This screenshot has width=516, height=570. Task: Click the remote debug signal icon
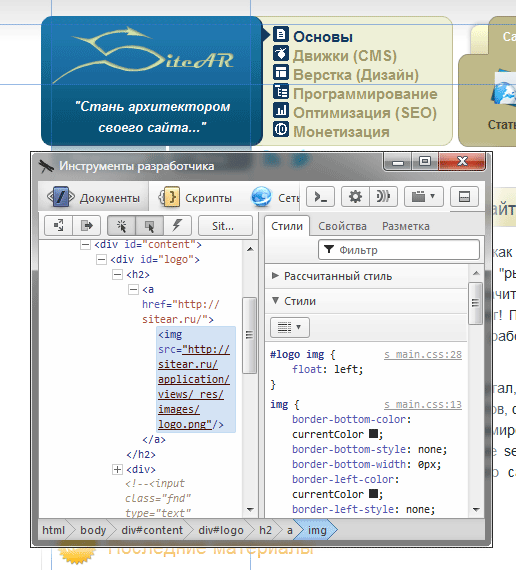(383, 197)
